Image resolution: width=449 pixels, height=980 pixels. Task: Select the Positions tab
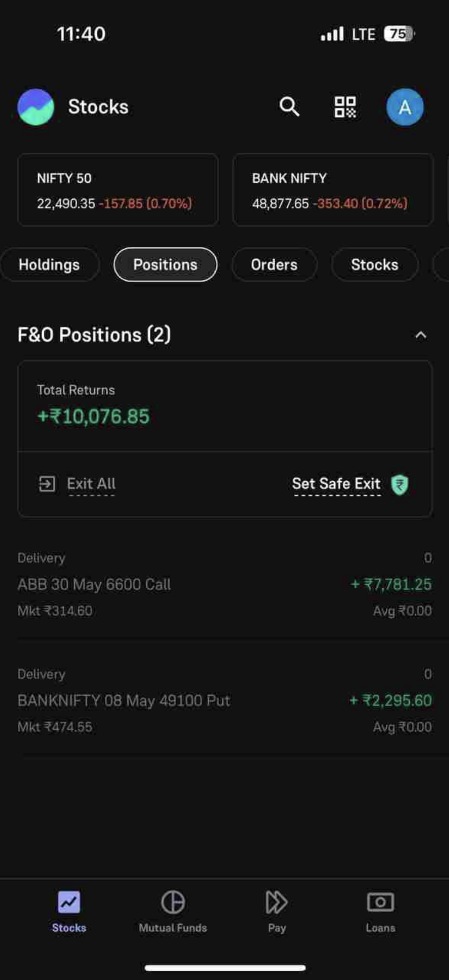[165, 265]
